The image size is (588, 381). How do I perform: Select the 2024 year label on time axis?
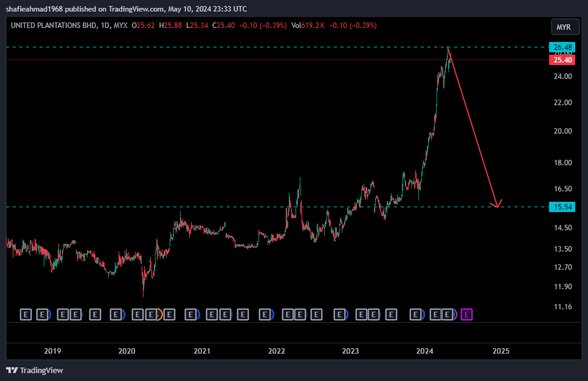[424, 351]
